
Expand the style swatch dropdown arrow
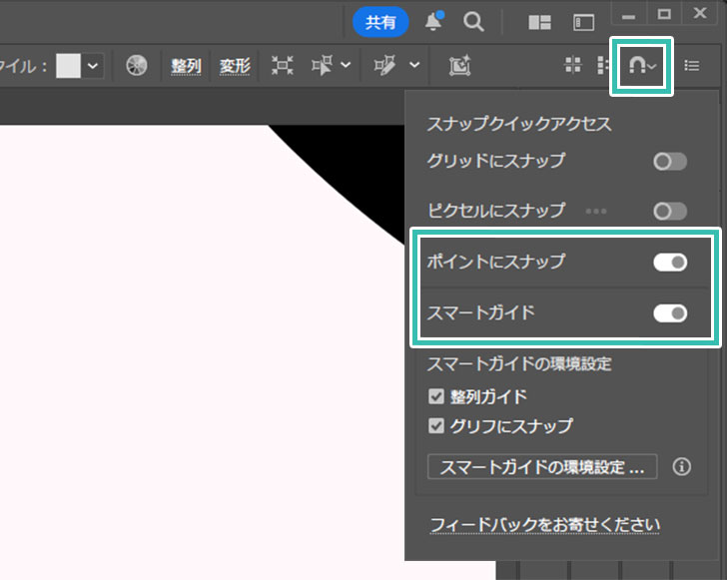click(93, 66)
